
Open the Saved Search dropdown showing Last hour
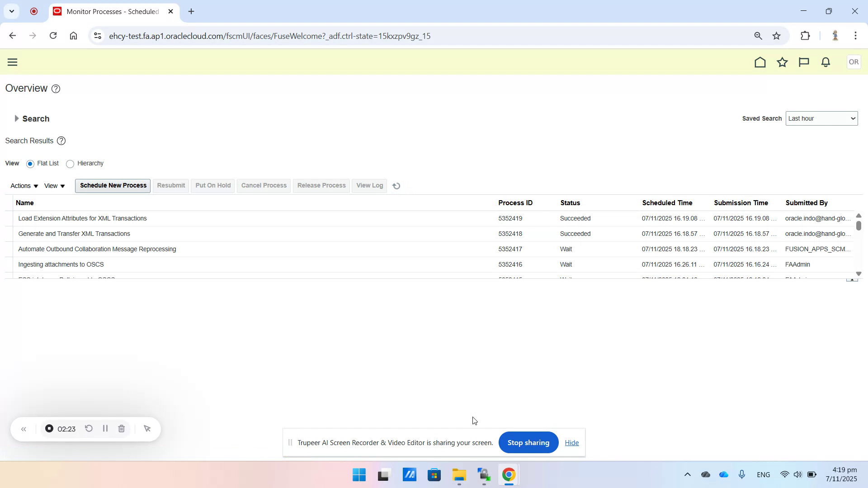821,118
